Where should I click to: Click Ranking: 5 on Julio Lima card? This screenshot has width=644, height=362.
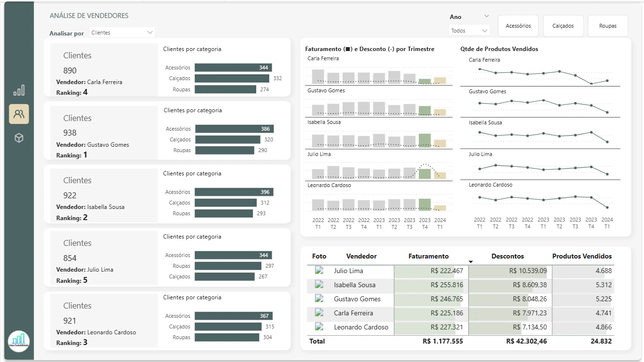pos(72,280)
